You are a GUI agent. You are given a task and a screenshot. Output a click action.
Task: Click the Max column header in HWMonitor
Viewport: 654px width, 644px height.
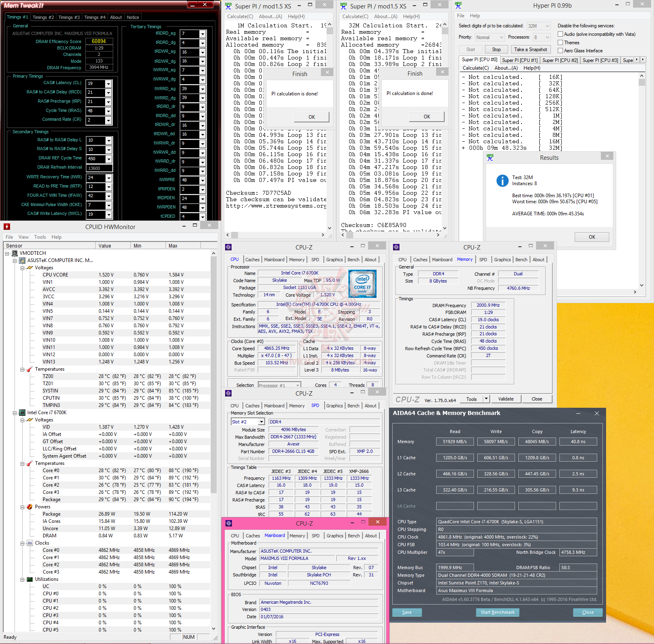[183, 246]
